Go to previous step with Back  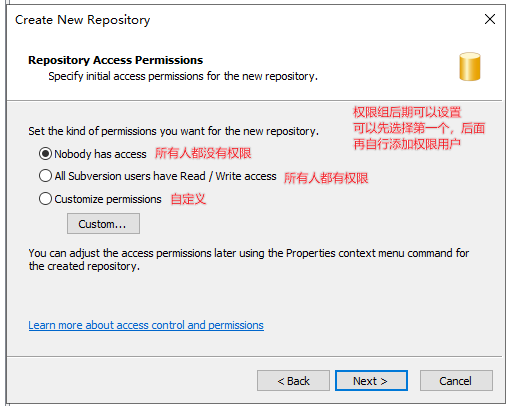[293, 380]
